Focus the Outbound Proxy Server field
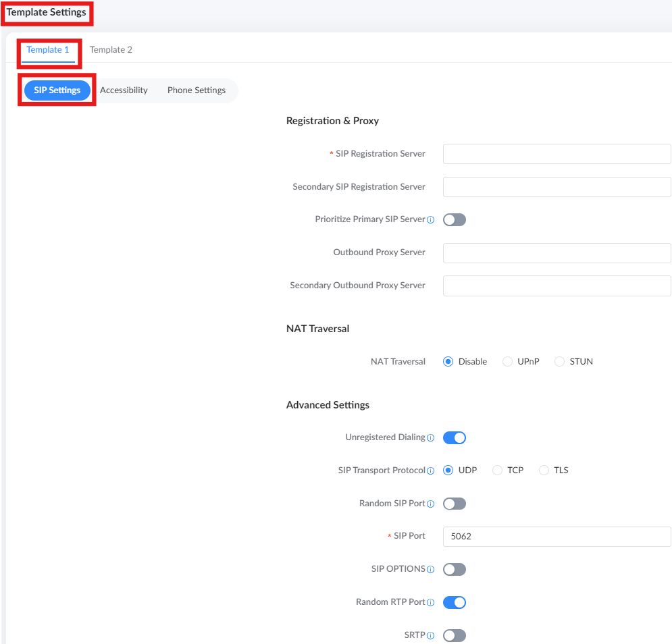The image size is (672, 644). pyautogui.click(x=557, y=252)
